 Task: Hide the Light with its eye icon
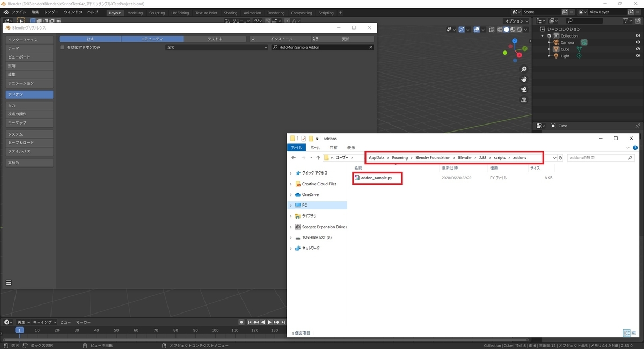pyautogui.click(x=638, y=56)
